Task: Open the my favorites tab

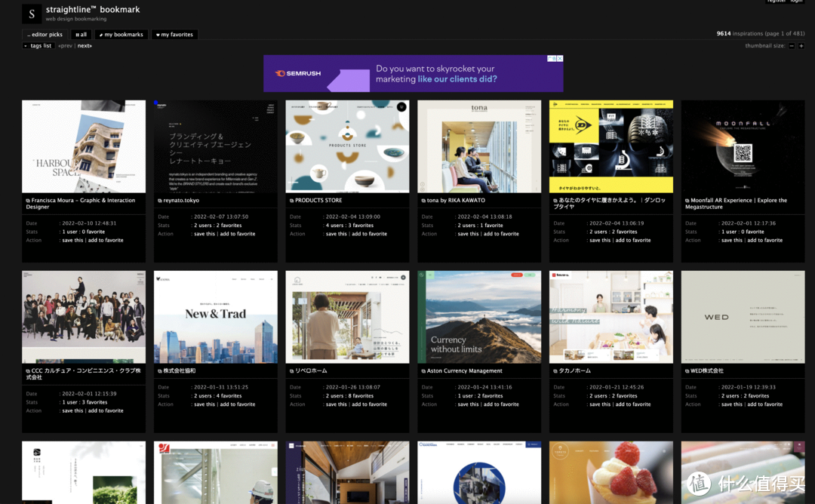Action: [x=174, y=34]
